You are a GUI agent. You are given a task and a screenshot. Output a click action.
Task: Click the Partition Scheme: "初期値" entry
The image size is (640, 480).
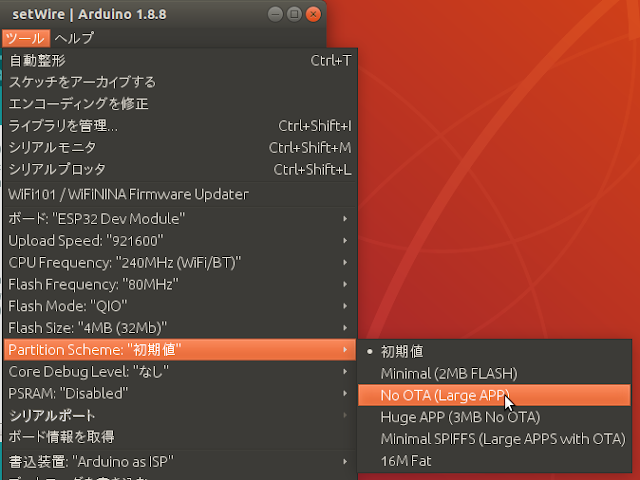pyautogui.click(x=180, y=350)
